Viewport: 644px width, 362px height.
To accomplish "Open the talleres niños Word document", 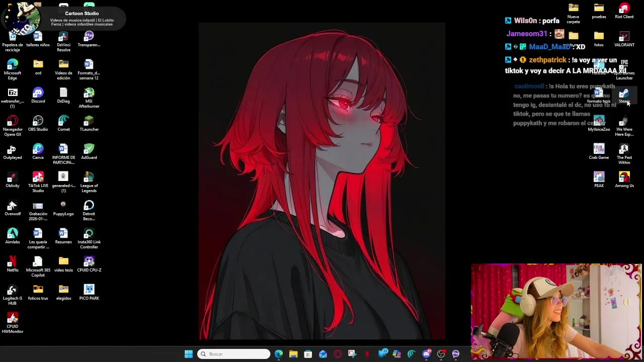I will (38, 40).
